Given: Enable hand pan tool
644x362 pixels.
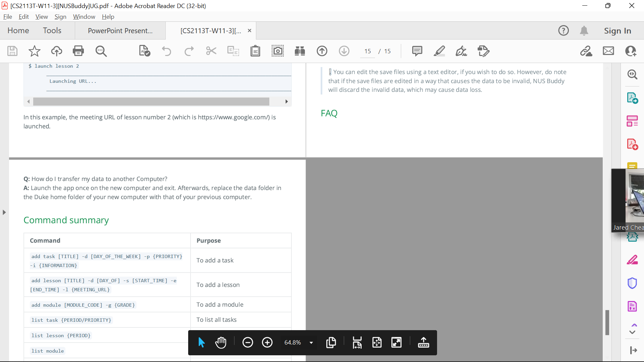Looking at the screenshot, I should click(x=221, y=342).
